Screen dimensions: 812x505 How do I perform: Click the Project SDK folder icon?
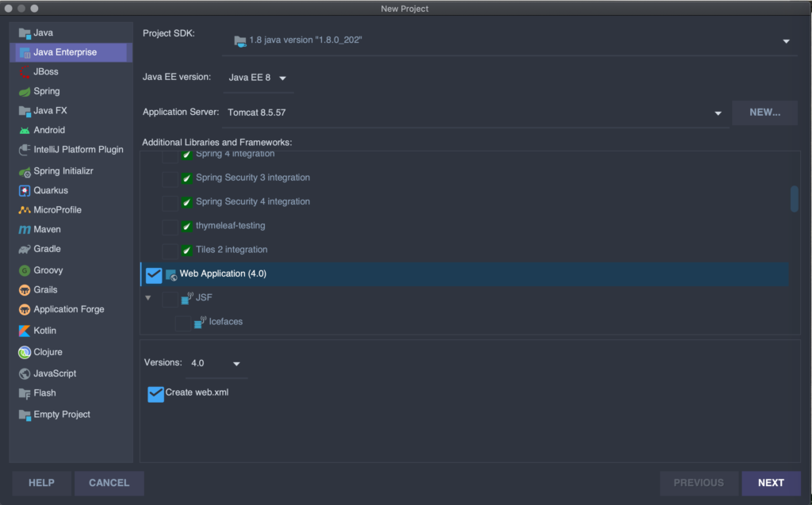pyautogui.click(x=239, y=41)
